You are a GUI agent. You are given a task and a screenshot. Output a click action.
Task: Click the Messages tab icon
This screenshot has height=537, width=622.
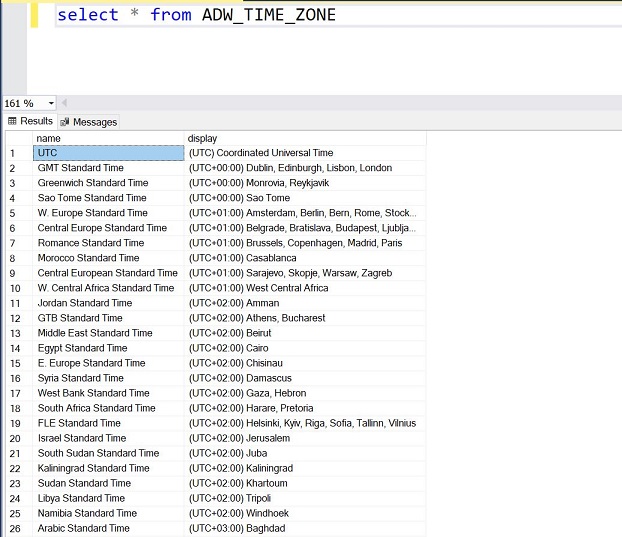pos(65,122)
